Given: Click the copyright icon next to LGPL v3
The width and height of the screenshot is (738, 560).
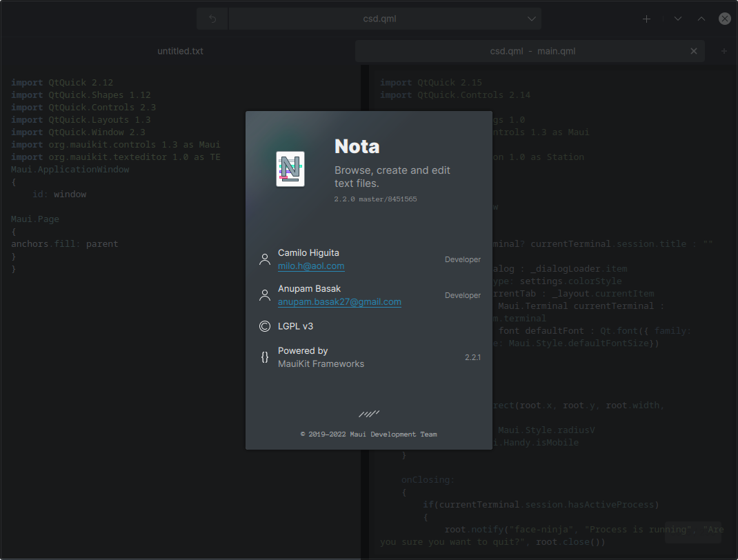Looking at the screenshot, I should pos(265,326).
